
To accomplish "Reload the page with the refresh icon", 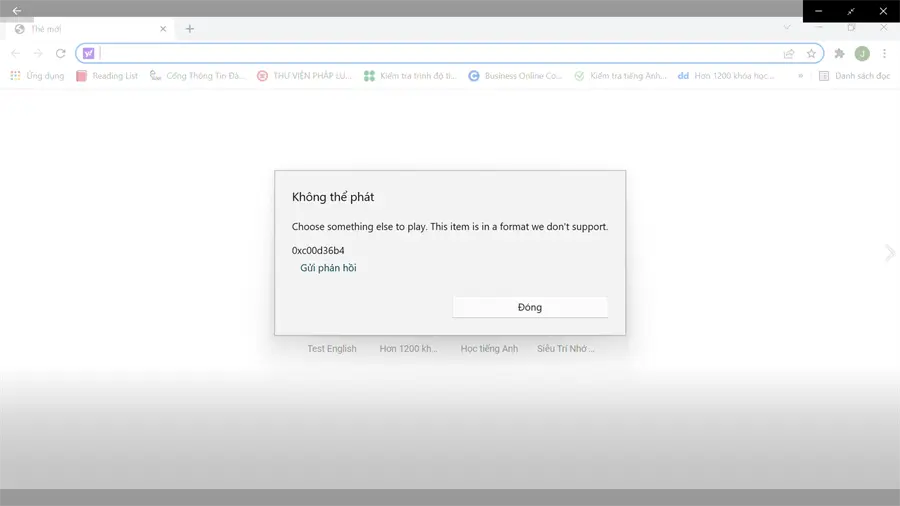I will tap(60, 53).
